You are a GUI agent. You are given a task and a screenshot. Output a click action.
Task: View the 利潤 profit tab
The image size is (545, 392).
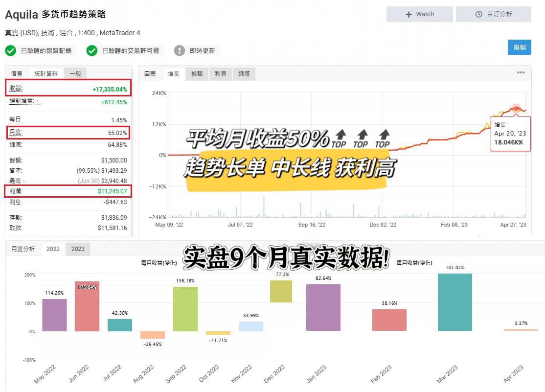(221, 74)
